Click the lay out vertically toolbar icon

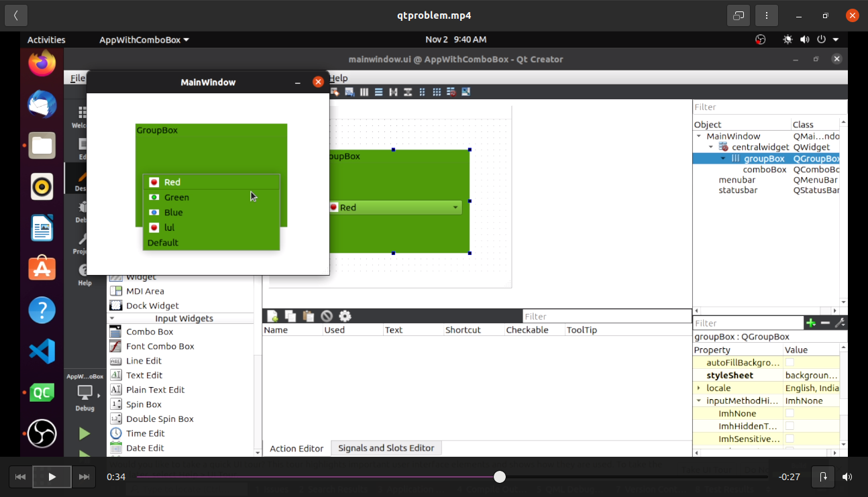(x=379, y=92)
